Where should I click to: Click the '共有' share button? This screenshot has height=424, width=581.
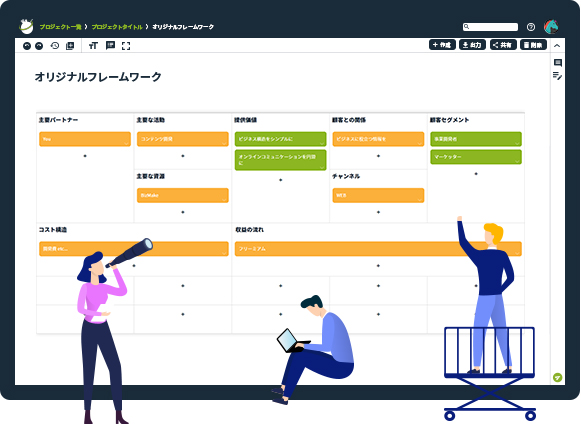click(x=503, y=45)
